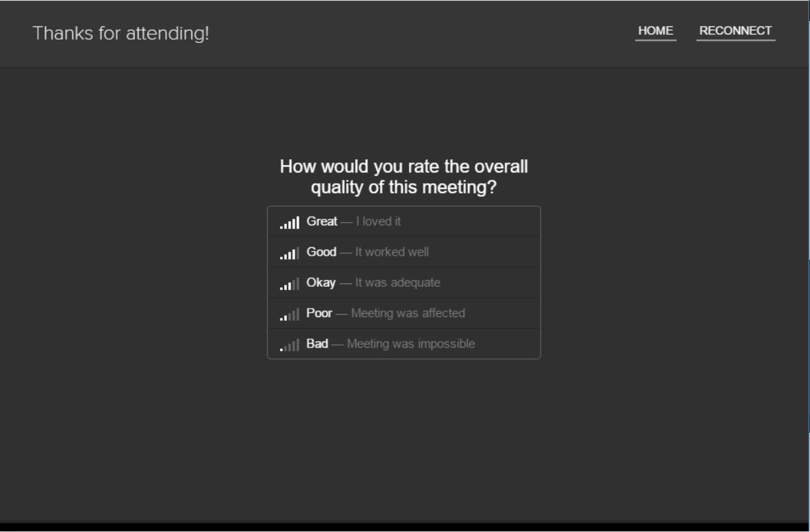
Task: Rate the meeting as Great
Action: (x=322, y=221)
